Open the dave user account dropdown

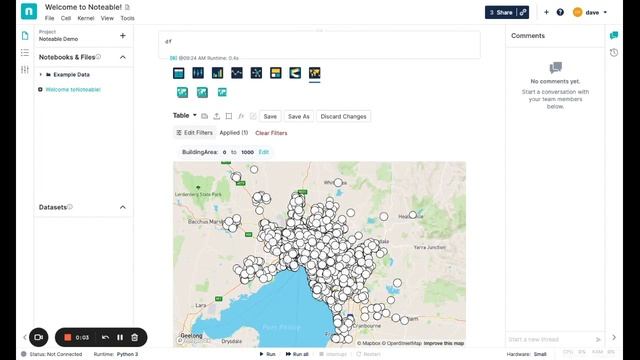point(590,12)
